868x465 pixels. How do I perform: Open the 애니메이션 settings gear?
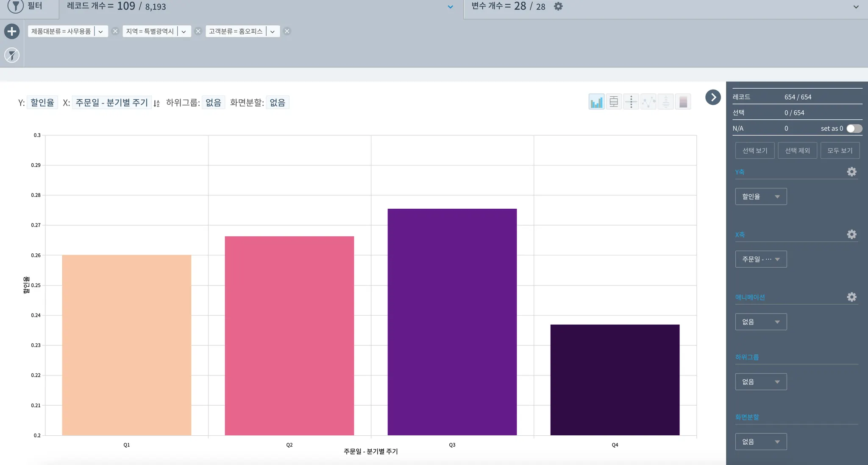click(851, 297)
